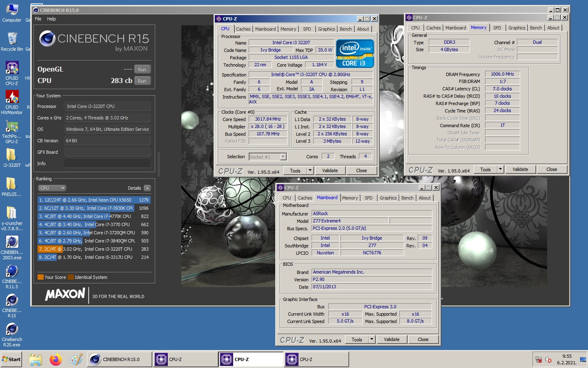
Task: Open the i3-3220T folder on desktop
Action: 12,157
